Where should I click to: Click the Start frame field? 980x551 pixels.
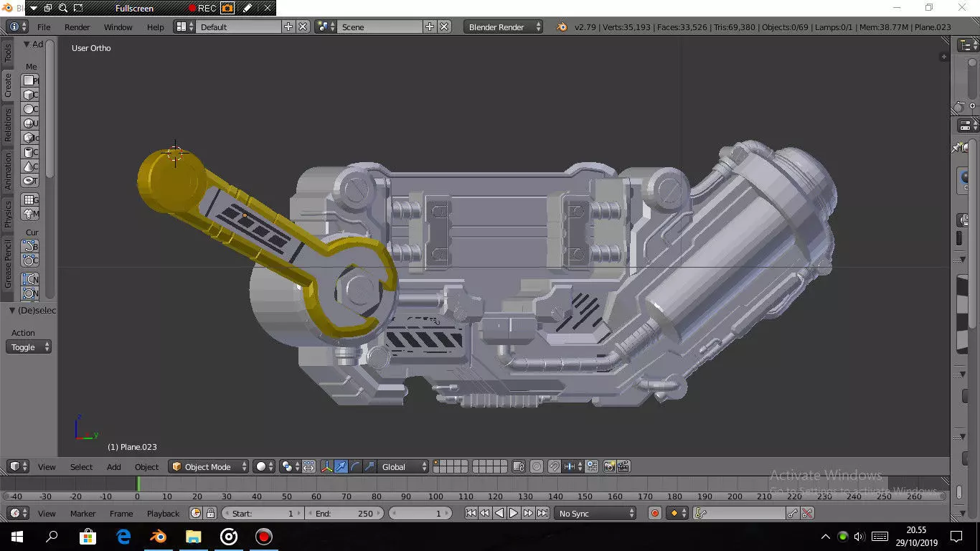(263, 513)
